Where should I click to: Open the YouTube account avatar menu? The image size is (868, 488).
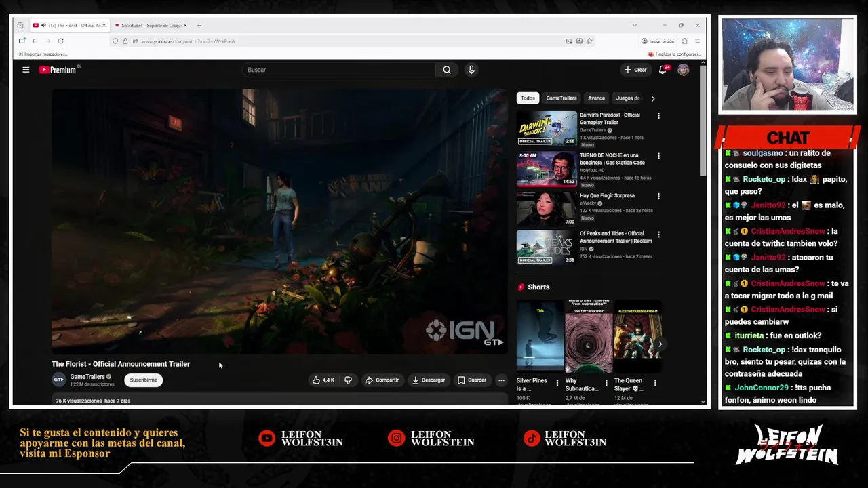tap(684, 70)
